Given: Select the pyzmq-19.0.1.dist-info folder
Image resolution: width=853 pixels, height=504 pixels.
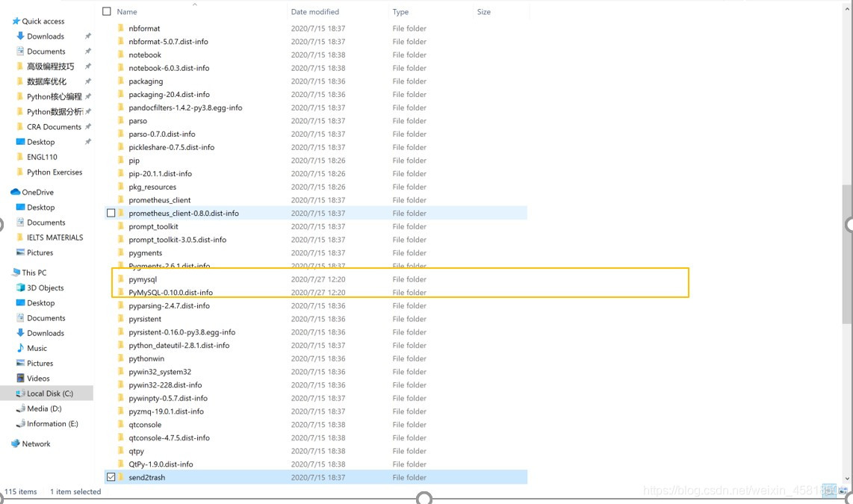Looking at the screenshot, I should [166, 411].
